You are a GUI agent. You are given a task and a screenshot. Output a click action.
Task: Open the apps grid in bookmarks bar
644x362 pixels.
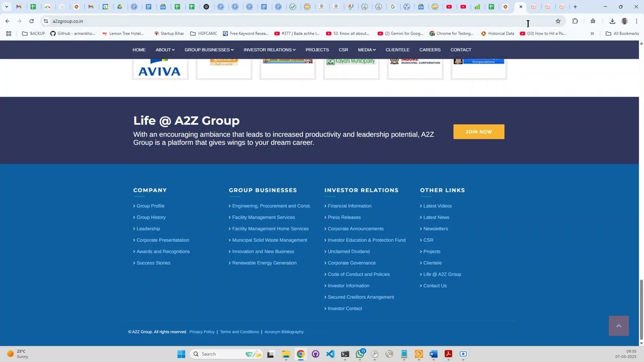point(9,34)
